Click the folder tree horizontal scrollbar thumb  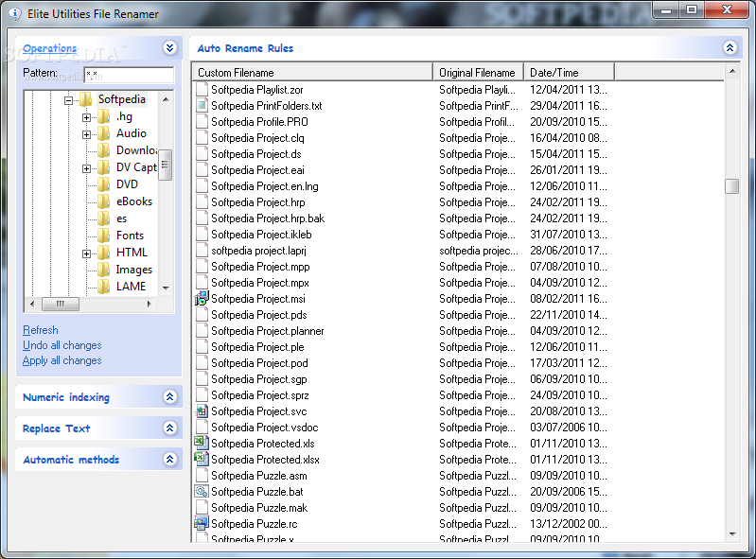pos(61,304)
